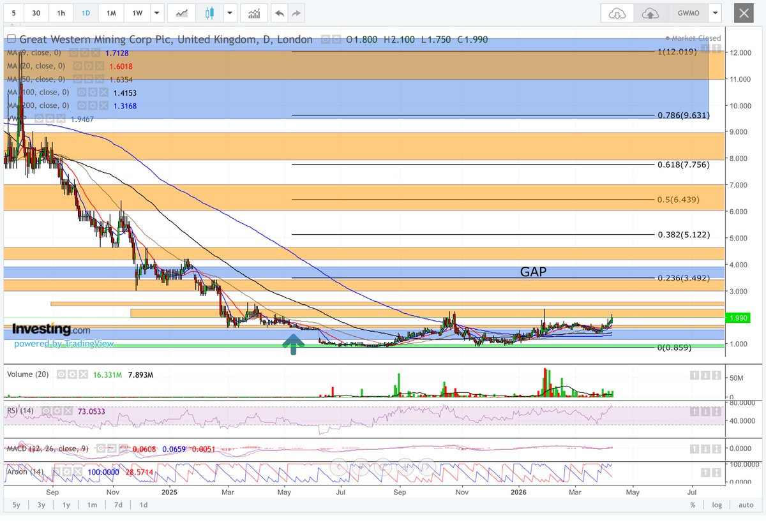The image size is (766, 532).
Task: Open the indicators icon on the toolbar
Action: point(254,13)
